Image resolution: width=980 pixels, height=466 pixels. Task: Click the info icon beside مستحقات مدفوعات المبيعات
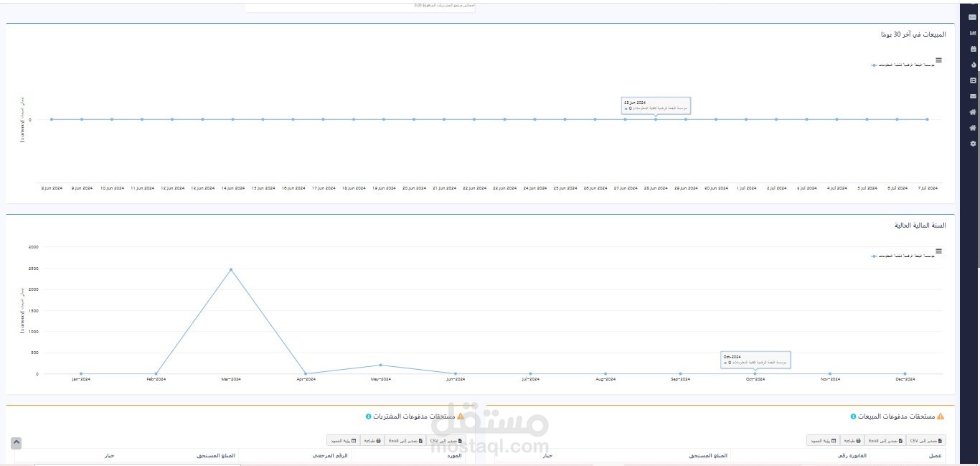(853, 416)
